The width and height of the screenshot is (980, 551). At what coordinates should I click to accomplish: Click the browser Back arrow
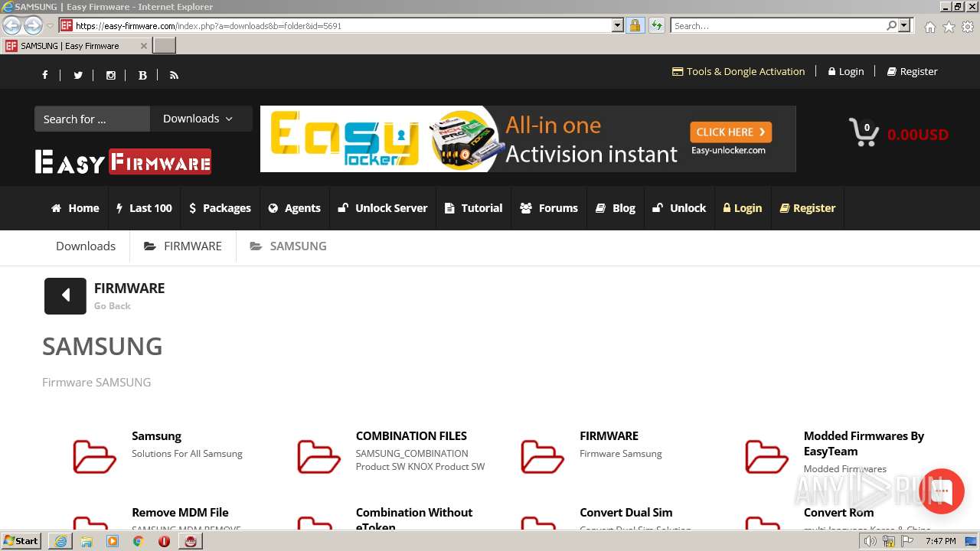tap(11, 26)
